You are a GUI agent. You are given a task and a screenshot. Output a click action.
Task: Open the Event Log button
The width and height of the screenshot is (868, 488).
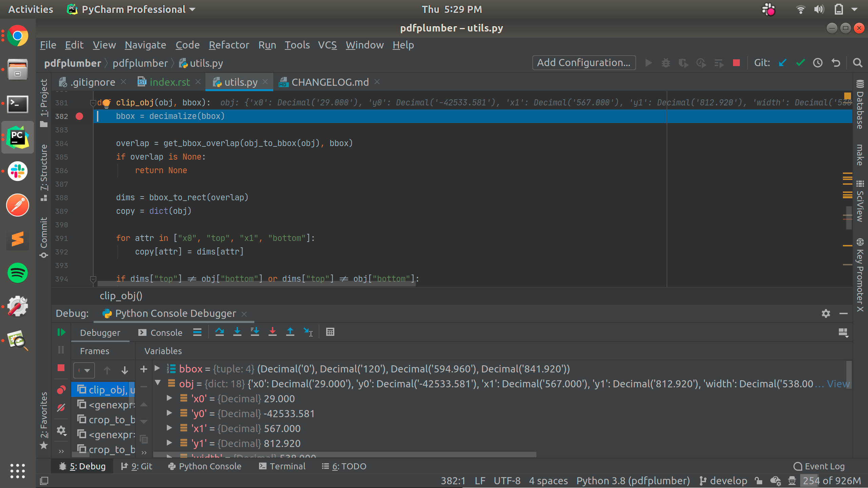[819, 467]
